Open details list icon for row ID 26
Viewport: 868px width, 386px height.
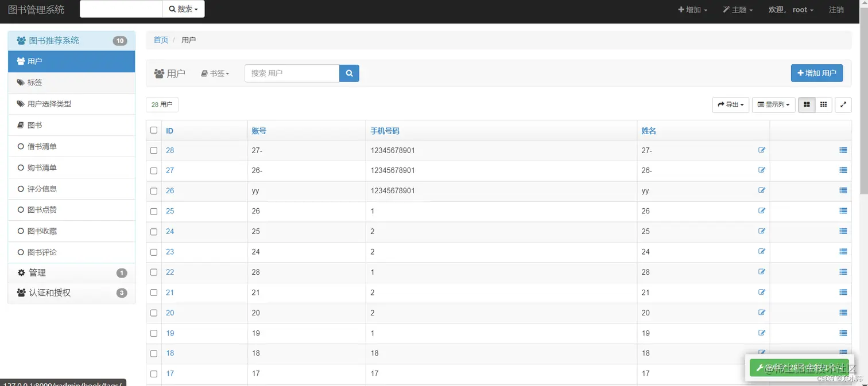coord(843,190)
